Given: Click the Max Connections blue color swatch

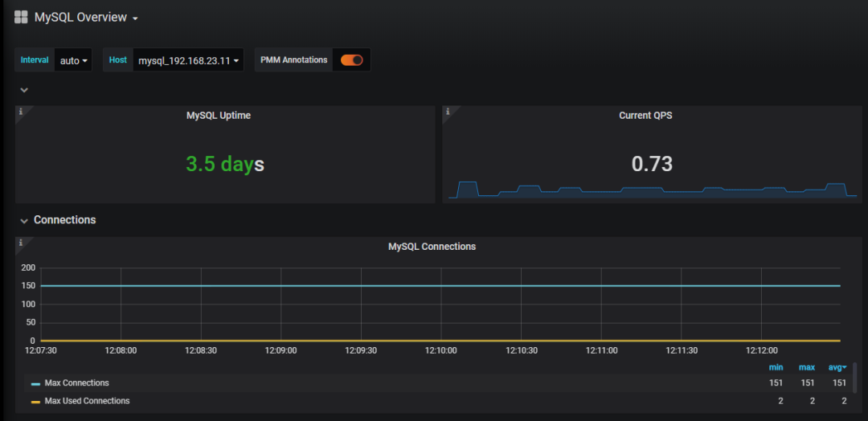Looking at the screenshot, I should [x=35, y=384].
